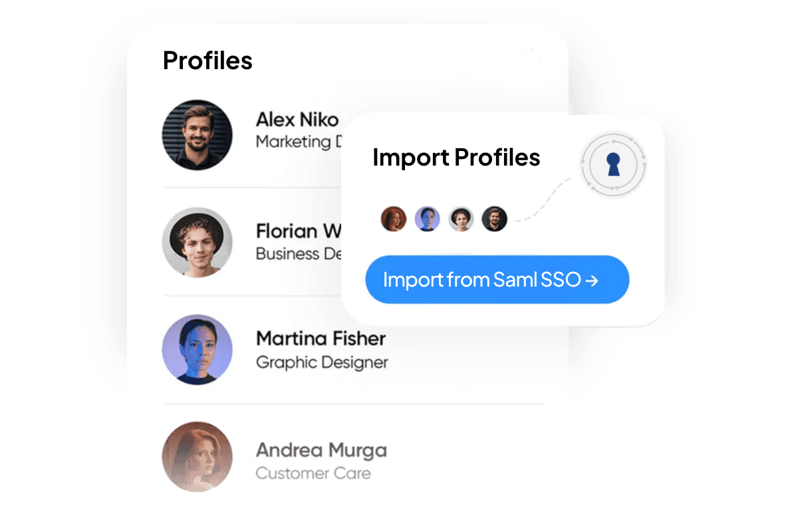Select the Profiles panel title
Viewport: 798px width, 532px height.
(x=207, y=60)
